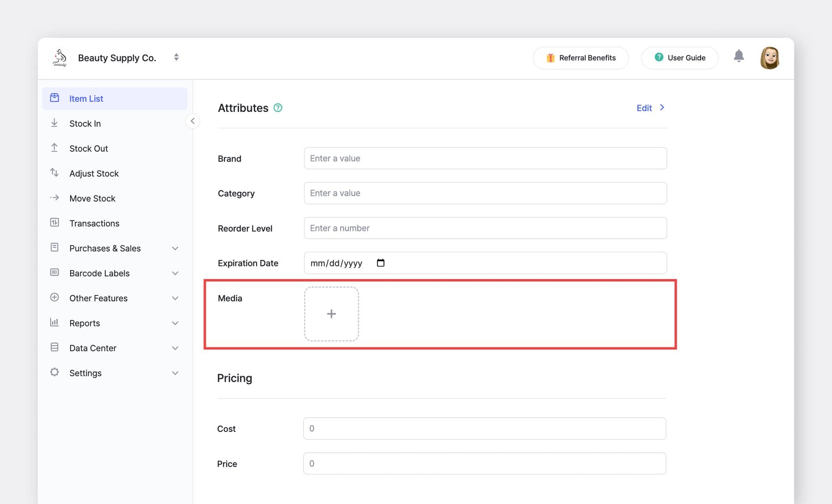Screen dimensions: 832x504
Task: Add media using the plus upload box
Action: 331,314
